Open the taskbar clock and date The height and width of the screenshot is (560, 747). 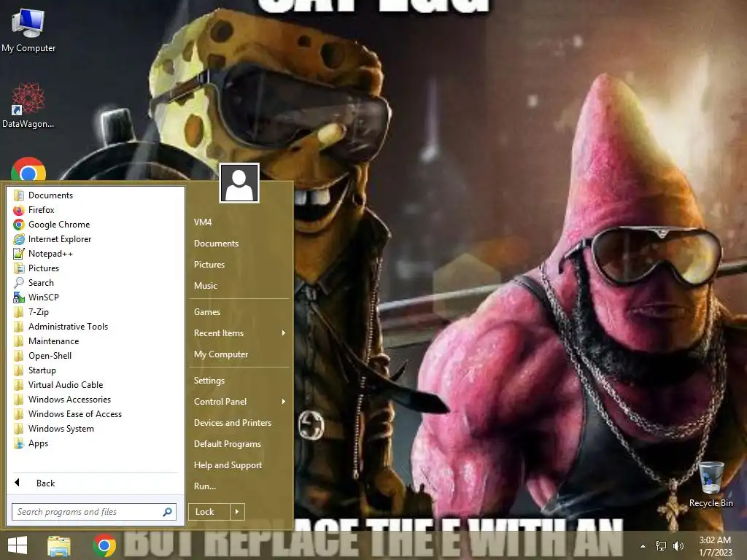(x=715, y=546)
